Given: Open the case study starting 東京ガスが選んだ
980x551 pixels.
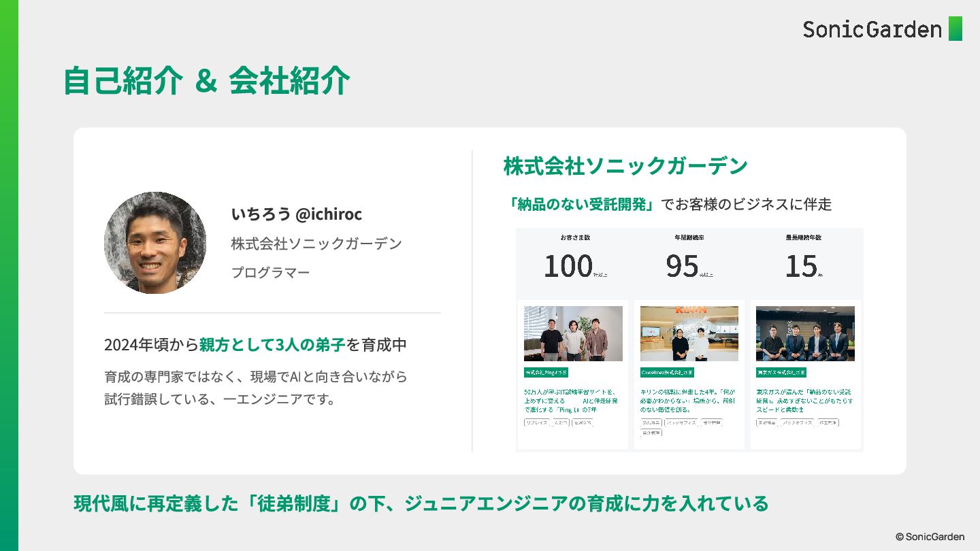Looking at the screenshot, I should pyautogui.click(x=804, y=401).
